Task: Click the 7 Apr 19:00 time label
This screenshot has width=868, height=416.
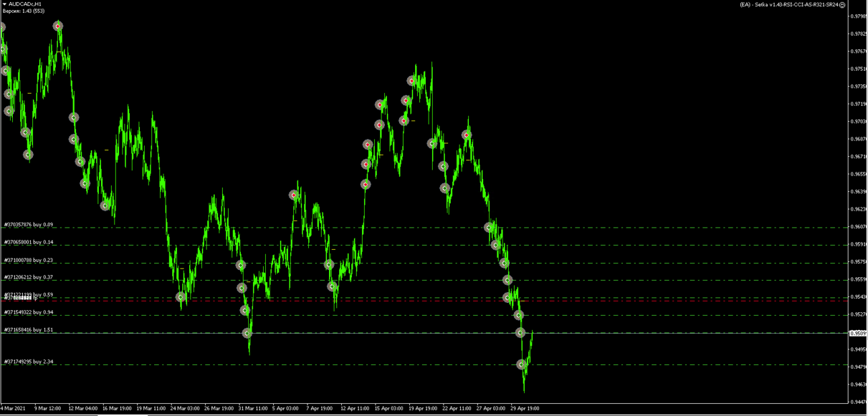Action: click(x=320, y=408)
